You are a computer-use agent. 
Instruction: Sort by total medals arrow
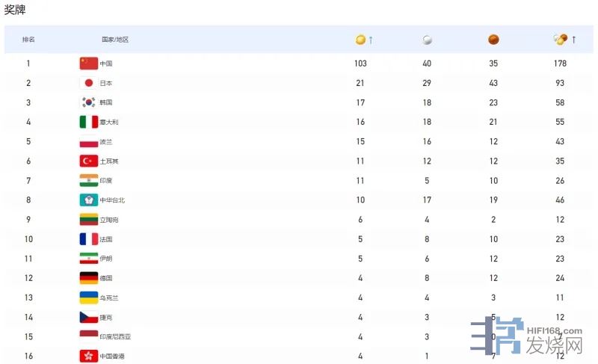tap(574, 40)
